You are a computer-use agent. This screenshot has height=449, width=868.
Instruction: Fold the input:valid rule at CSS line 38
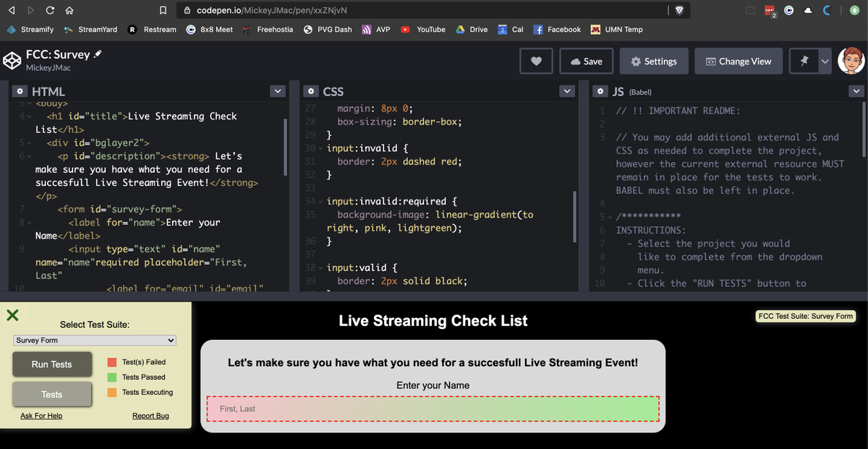pyautogui.click(x=320, y=268)
